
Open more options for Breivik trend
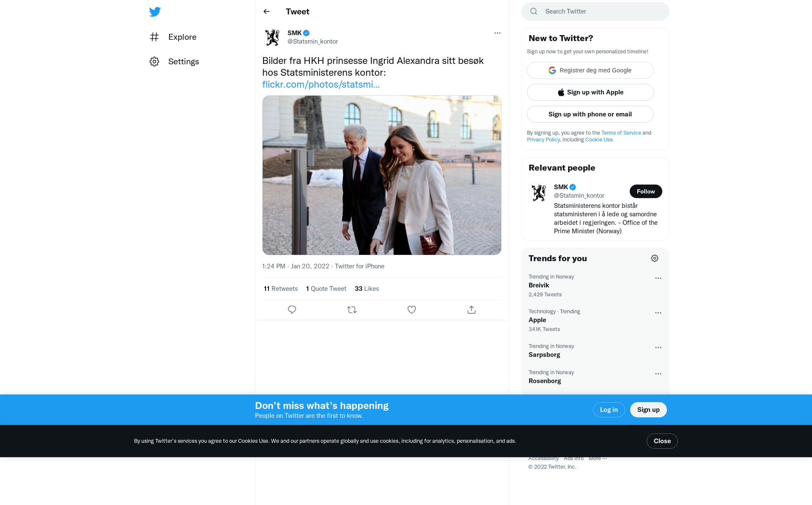click(658, 278)
